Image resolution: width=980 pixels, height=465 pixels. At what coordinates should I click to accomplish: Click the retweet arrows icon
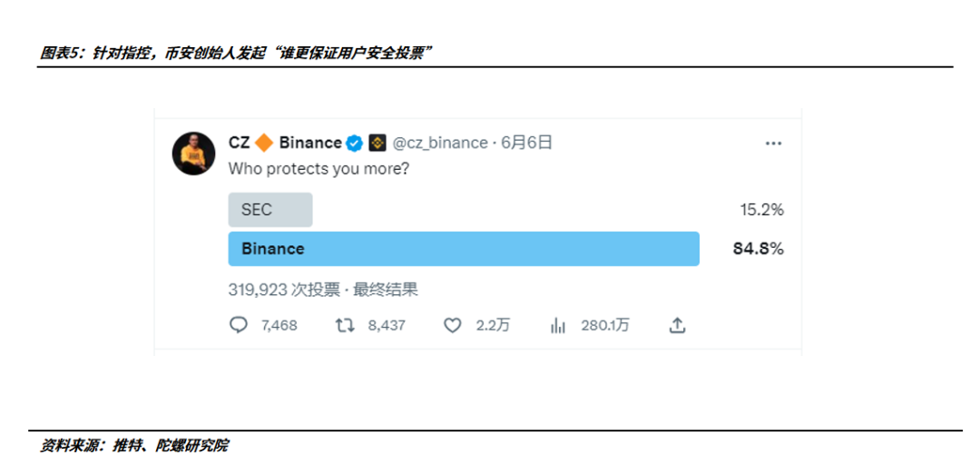(346, 325)
